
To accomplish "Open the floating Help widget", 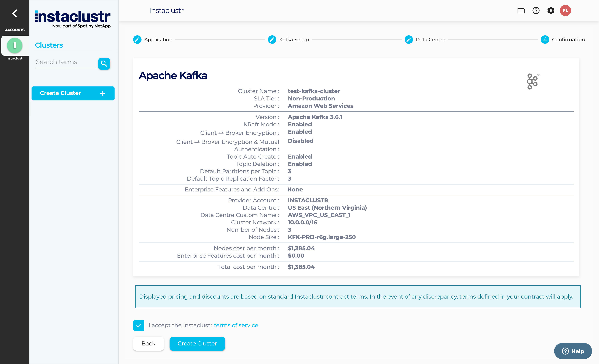I will click(573, 351).
